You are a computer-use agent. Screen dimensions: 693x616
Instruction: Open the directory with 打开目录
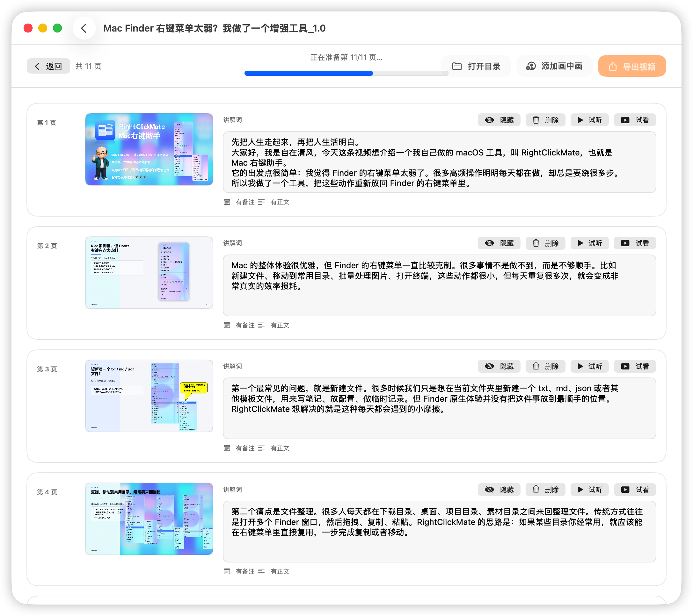tap(476, 66)
